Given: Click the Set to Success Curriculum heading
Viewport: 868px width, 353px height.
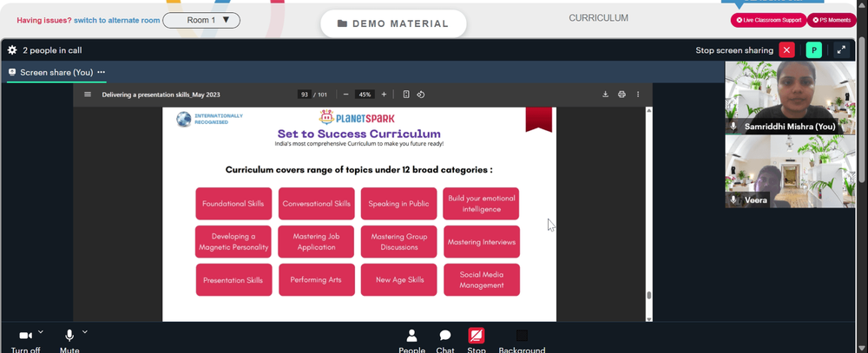Looking at the screenshot, I should pyautogui.click(x=359, y=134).
